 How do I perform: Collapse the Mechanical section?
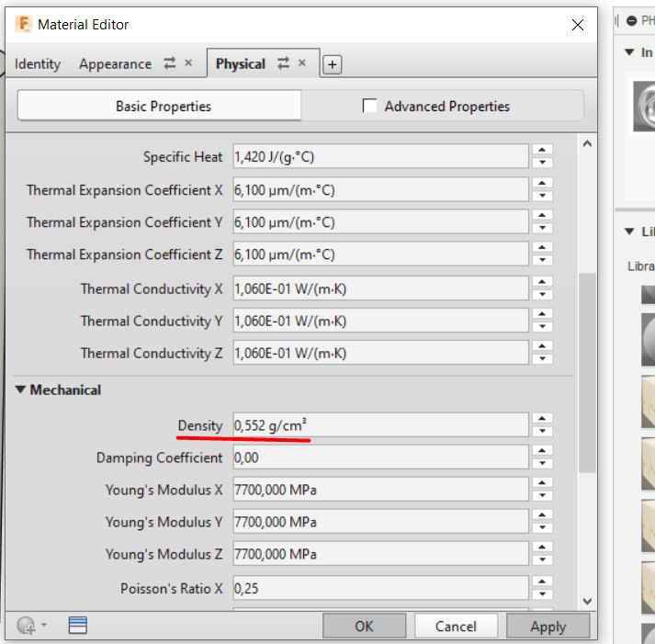(x=20, y=390)
